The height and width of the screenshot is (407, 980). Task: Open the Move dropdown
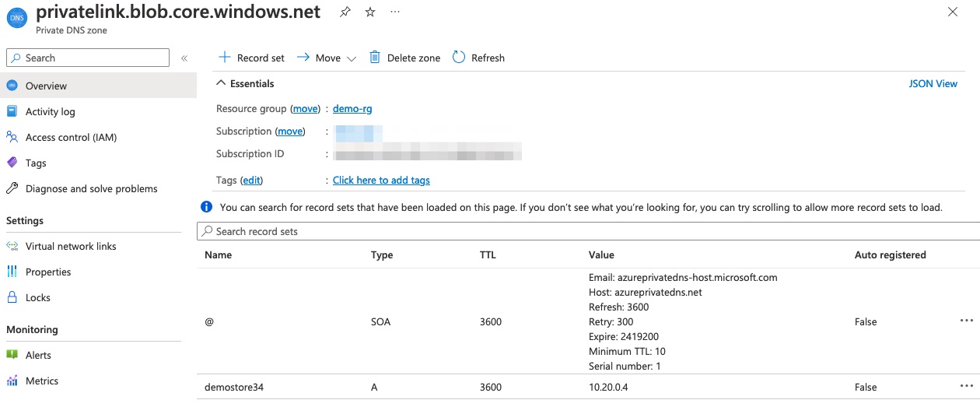[x=327, y=58]
